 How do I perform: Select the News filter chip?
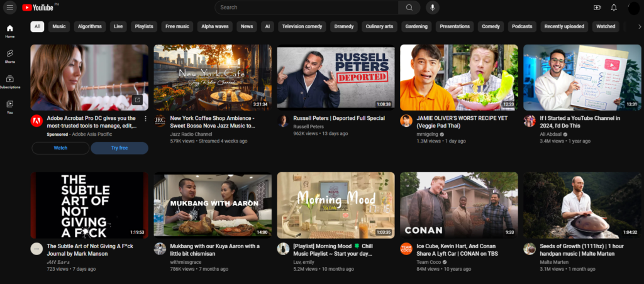tap(247, 26)
